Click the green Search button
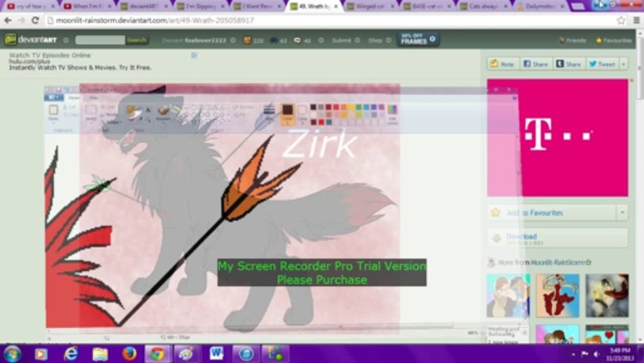 pyautogui.click(x=136, y=40)
